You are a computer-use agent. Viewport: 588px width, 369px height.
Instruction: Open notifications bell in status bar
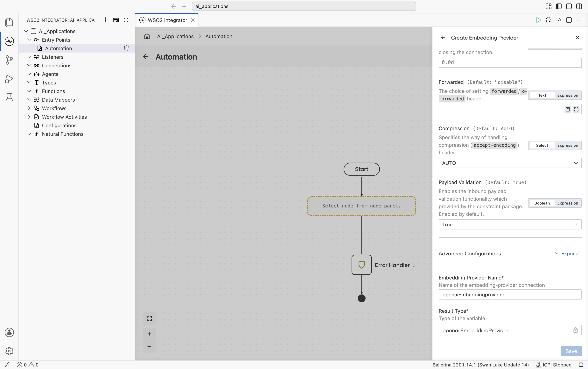581,365
